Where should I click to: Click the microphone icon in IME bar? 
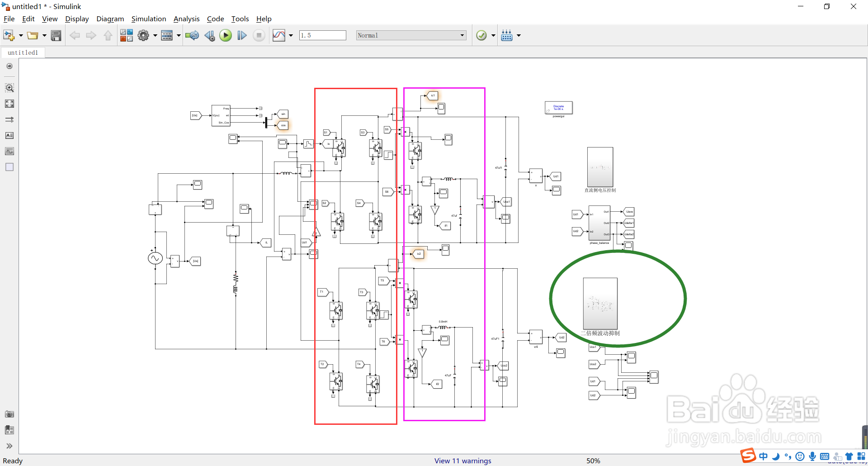point(812,456)
